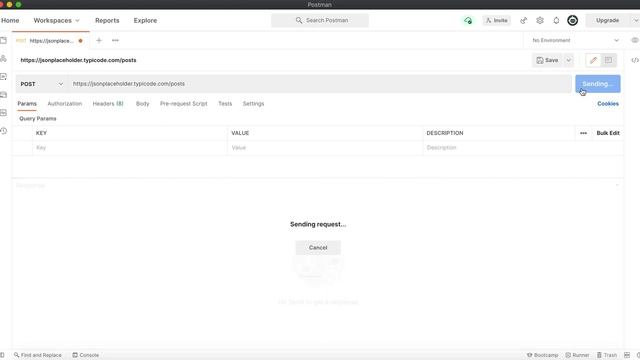Open the sync status cloud icon

468,20
